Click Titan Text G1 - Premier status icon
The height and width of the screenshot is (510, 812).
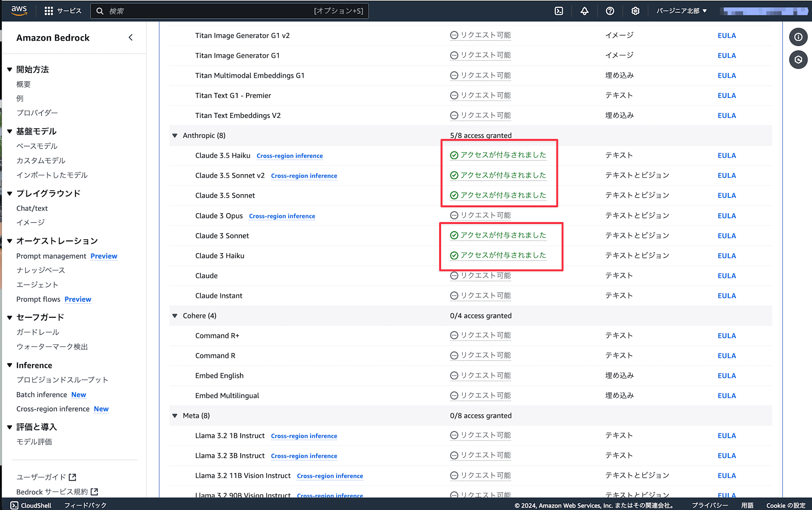point(454,95)
